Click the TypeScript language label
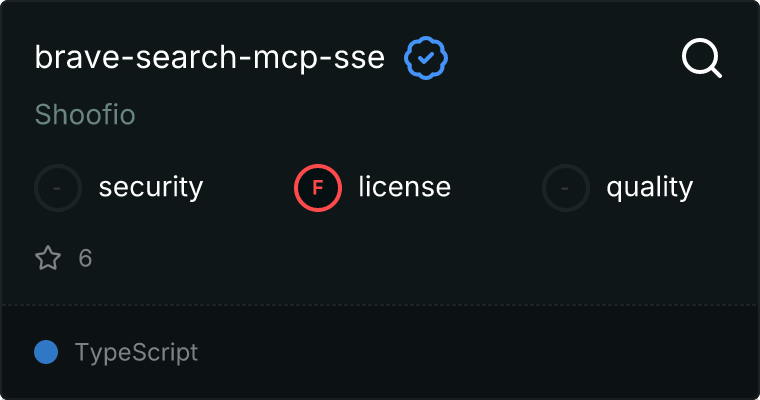Image resolution: width=760 pixels, height=400 pixels. pos(136,352)
